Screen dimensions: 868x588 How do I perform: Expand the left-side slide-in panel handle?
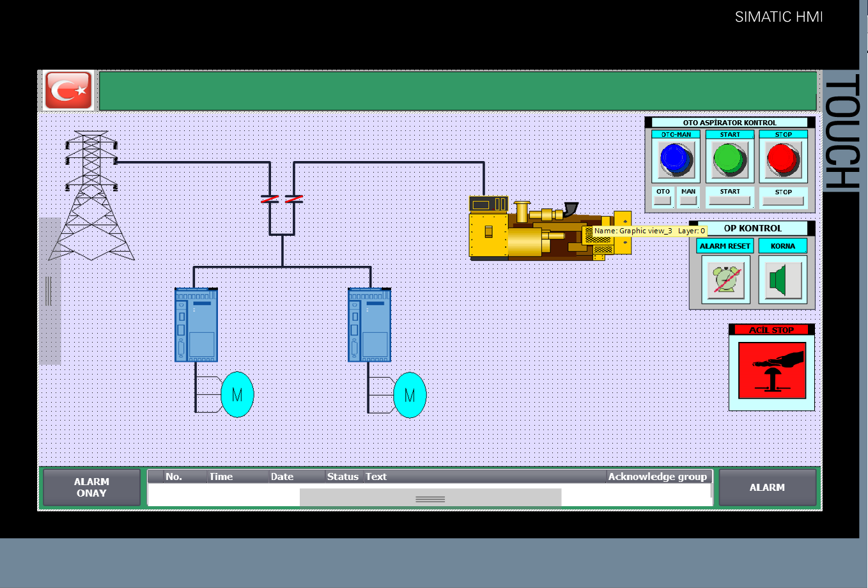point(49,291)
